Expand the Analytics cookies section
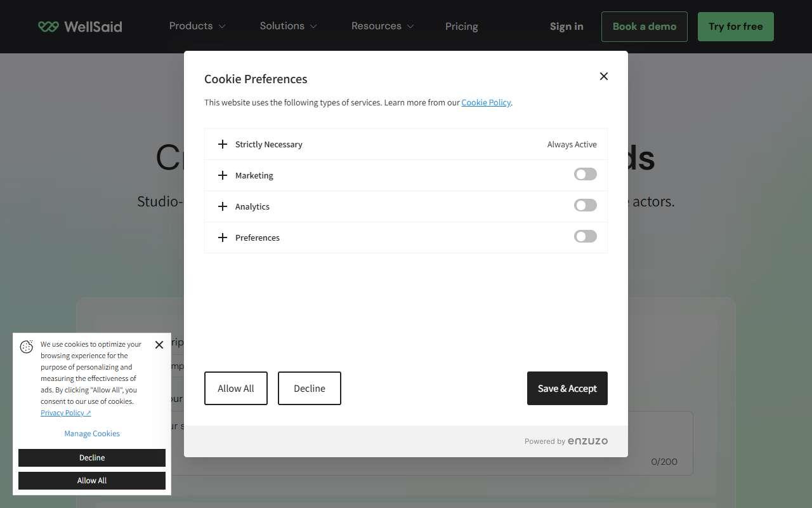The width and height of the screenshot is (812, 508). 223,206
